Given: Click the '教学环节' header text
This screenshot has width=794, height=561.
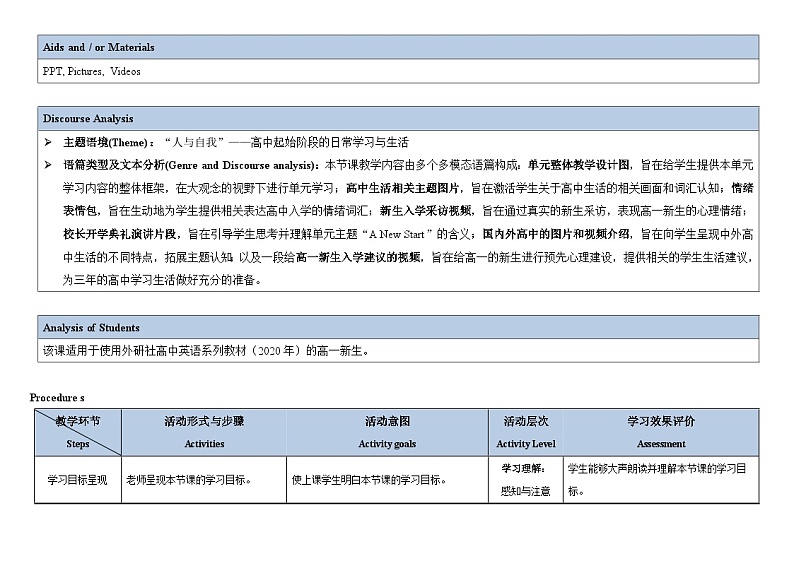Looking at the screenshot, I should (78, 421).
